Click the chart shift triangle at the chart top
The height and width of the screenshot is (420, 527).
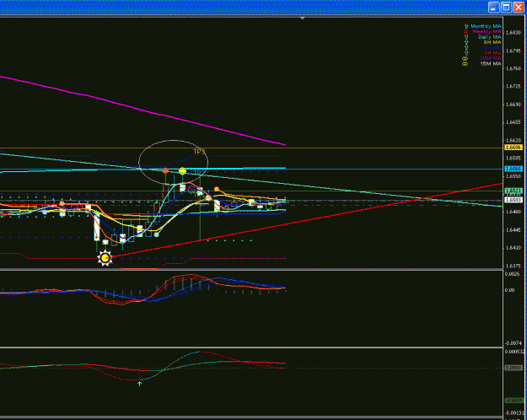point(303,19)
